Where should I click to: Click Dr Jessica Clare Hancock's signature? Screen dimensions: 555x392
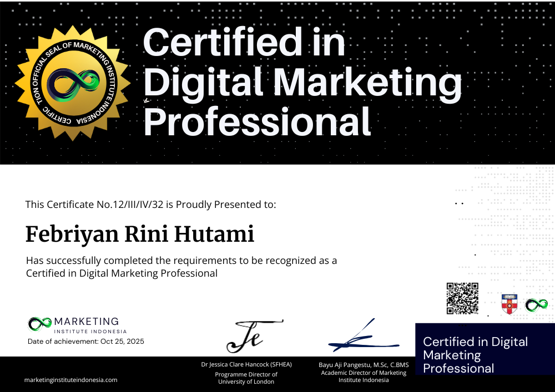pyautogui.click(x=253, y=335)
